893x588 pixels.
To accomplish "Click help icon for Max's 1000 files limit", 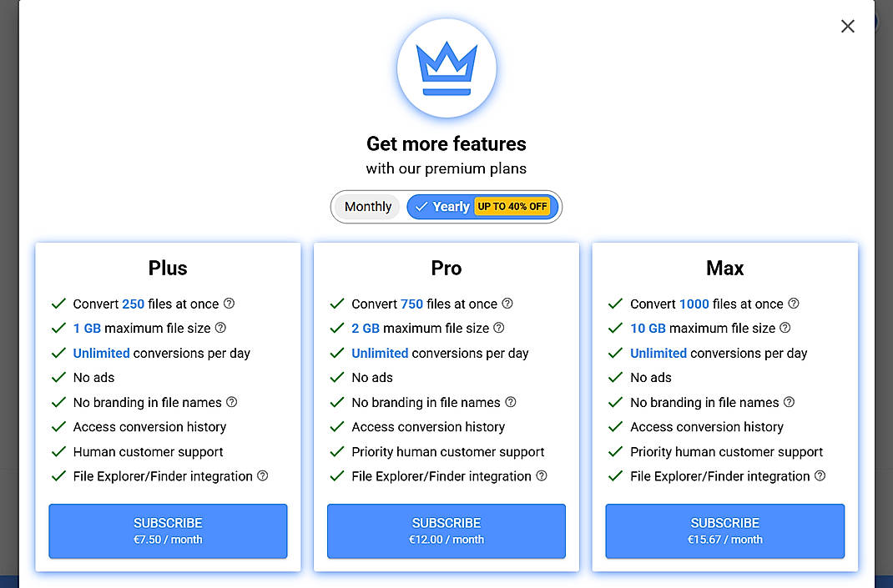I will tap(794, 304).
